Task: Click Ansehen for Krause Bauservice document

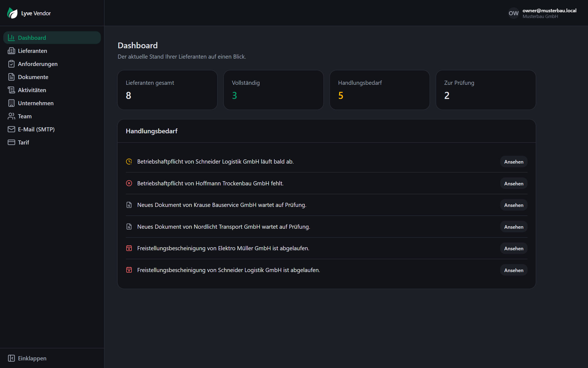Action: [x=514, y=205]
